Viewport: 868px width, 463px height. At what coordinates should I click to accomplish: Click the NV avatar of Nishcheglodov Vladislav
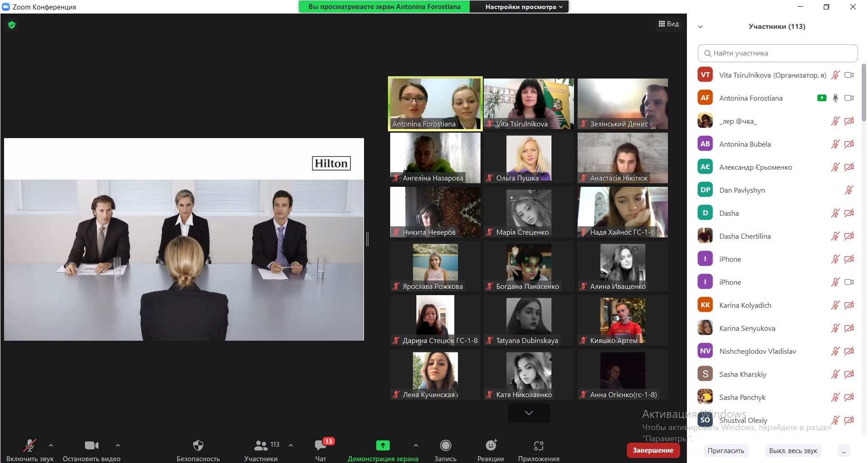pyautogui.click(x=705, y=351)
